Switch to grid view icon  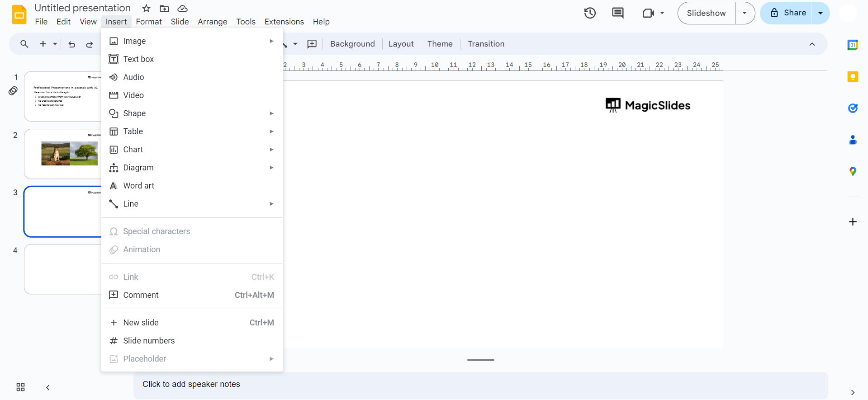(x=20, y=387)
